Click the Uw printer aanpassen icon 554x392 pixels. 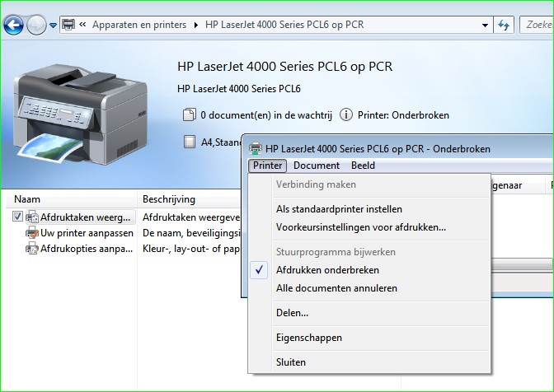pos(32,233)
